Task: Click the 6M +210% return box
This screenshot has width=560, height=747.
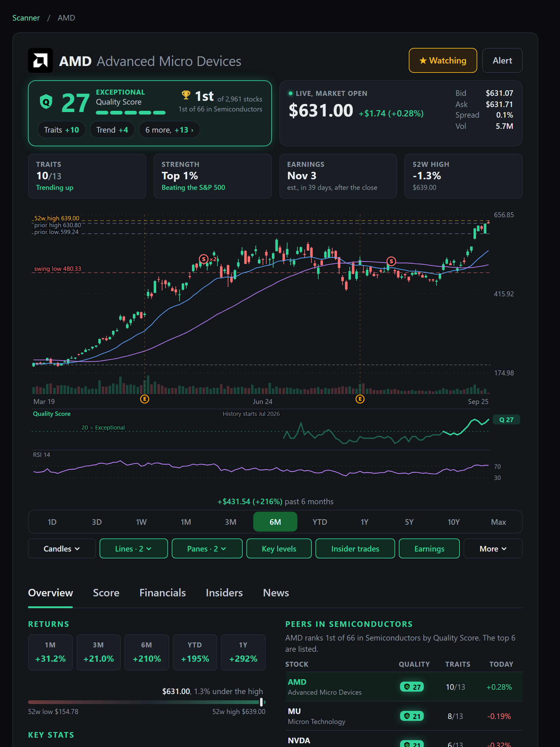Action: (x=147, y=652)
